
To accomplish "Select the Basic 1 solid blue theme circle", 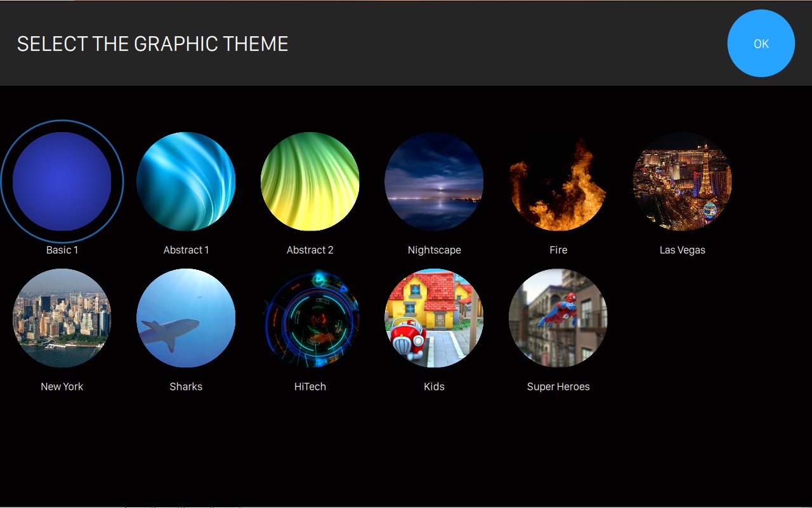I will pyautogui.click(x=62, y=182).
